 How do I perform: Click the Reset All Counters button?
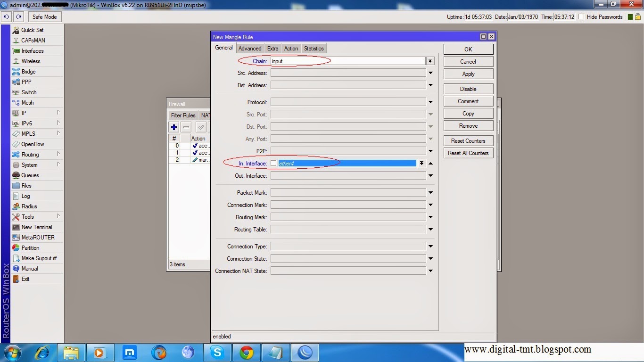(x=468, y=153)
